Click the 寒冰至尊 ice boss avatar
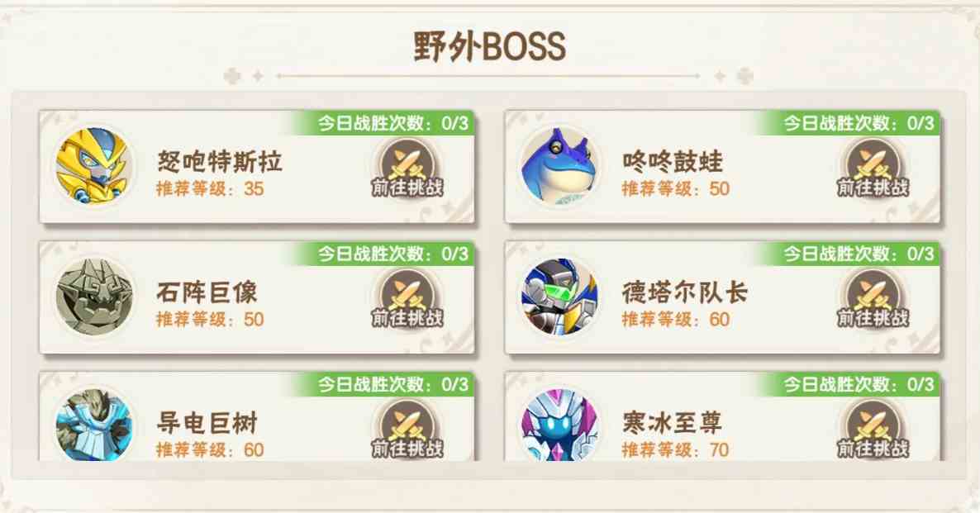The image size is (980, 513). [x=559, y=425]
